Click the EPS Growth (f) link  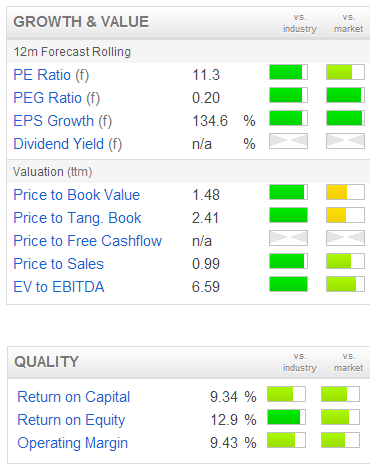coord(63,121)
